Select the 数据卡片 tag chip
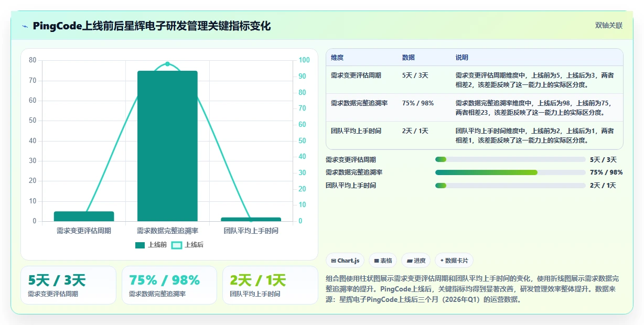Image resolution: width=644 pixels, height=325 pixels. tap(454, 261)
